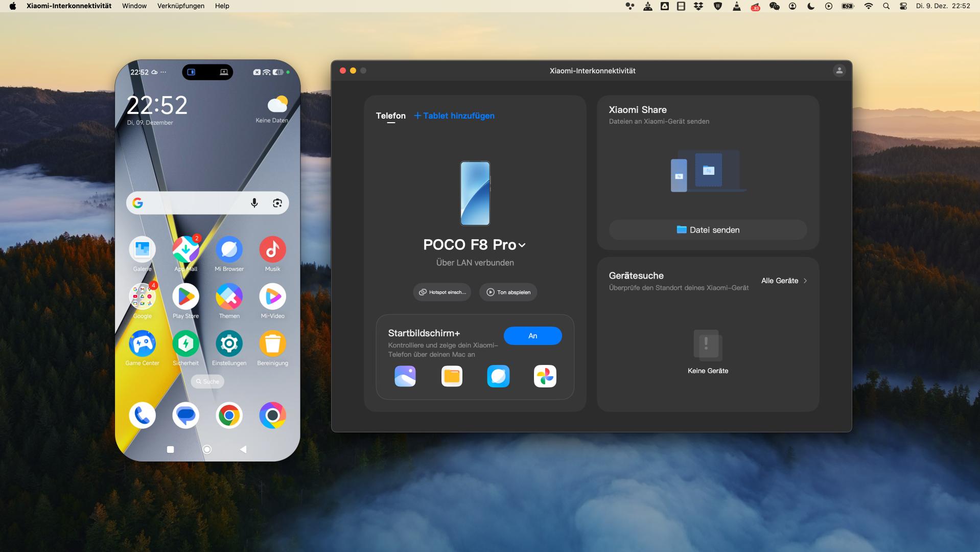980x552 pixels.
Task: Open the macOS Control Center icon in menu bar
Action: tap(903, 6)
